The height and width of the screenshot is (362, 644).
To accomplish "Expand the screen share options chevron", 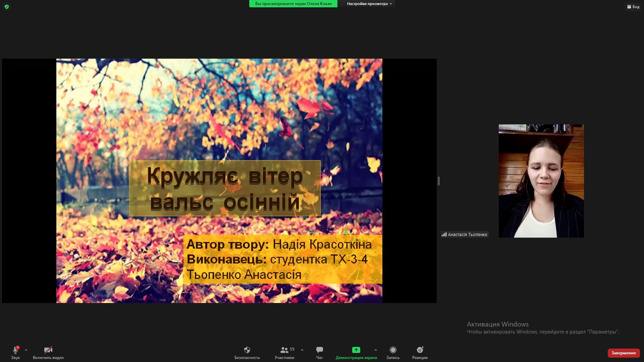I will coord(375,350).
